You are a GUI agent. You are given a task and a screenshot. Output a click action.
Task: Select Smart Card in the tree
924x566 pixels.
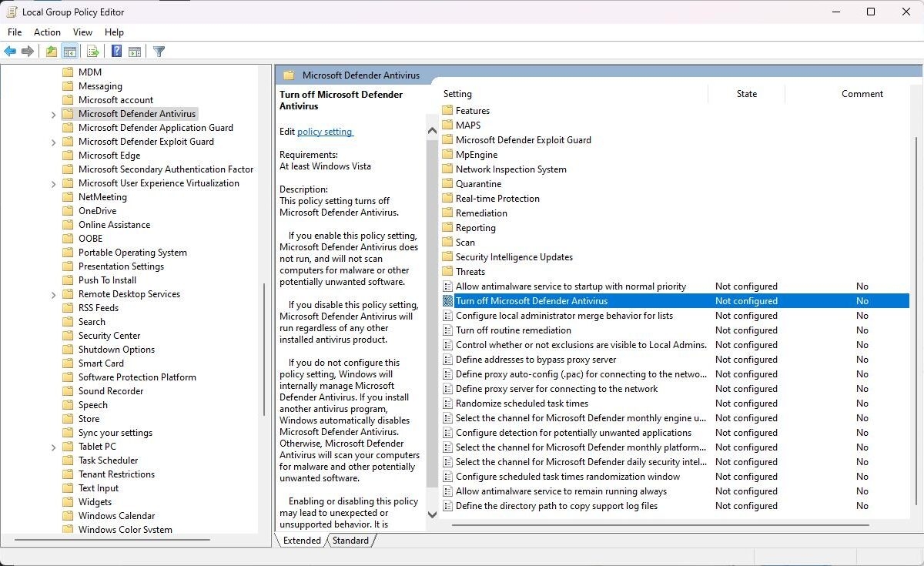(x=101, y=363)
